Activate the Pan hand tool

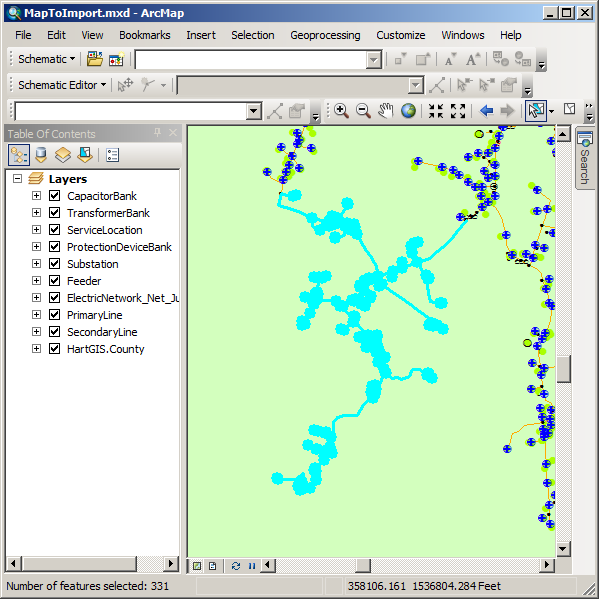point(385,111)
